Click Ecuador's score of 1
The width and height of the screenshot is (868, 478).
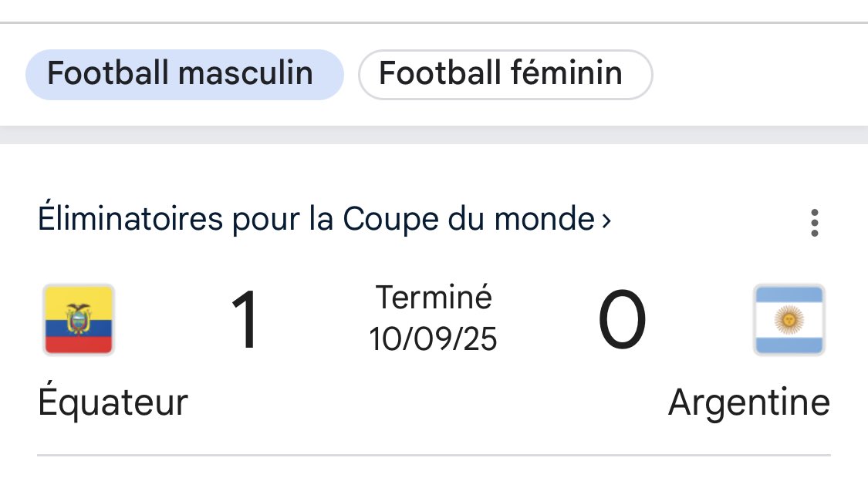245,320
